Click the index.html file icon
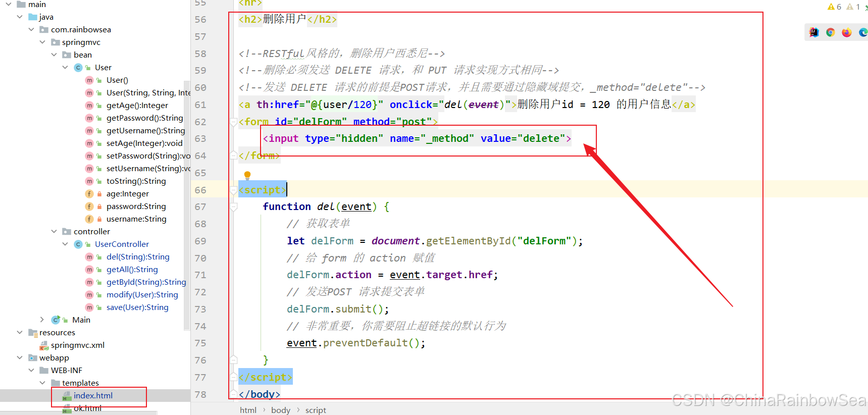Viewport: 868px width, 415px height. (x=67, y=396)
